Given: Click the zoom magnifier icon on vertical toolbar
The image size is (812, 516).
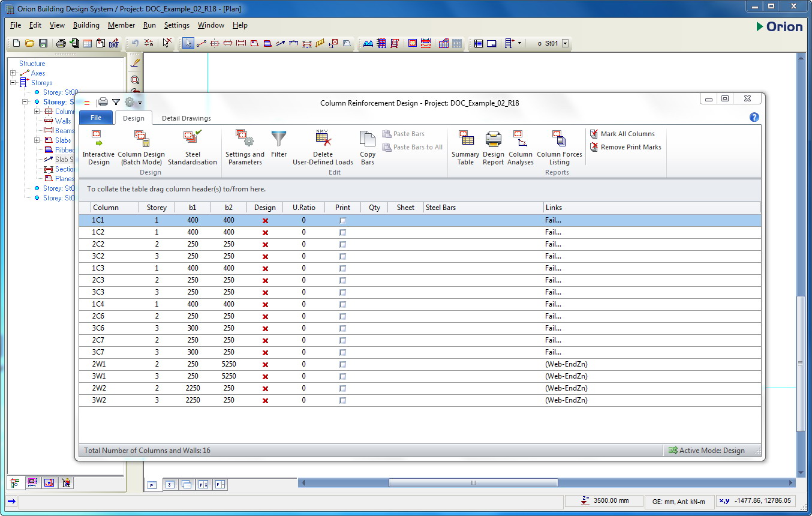Looking at the screenshot, I should [135, 80].
